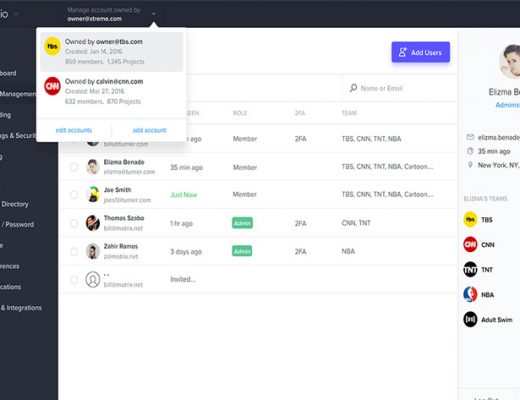Click 'Adult Swim' team label
520x400 pixels.
[497, 320]
